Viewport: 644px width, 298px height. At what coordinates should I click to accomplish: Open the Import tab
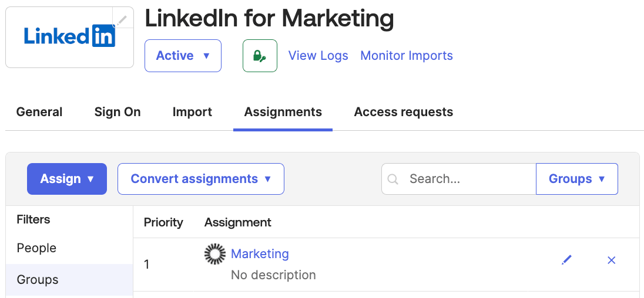(x=192, y=112)
